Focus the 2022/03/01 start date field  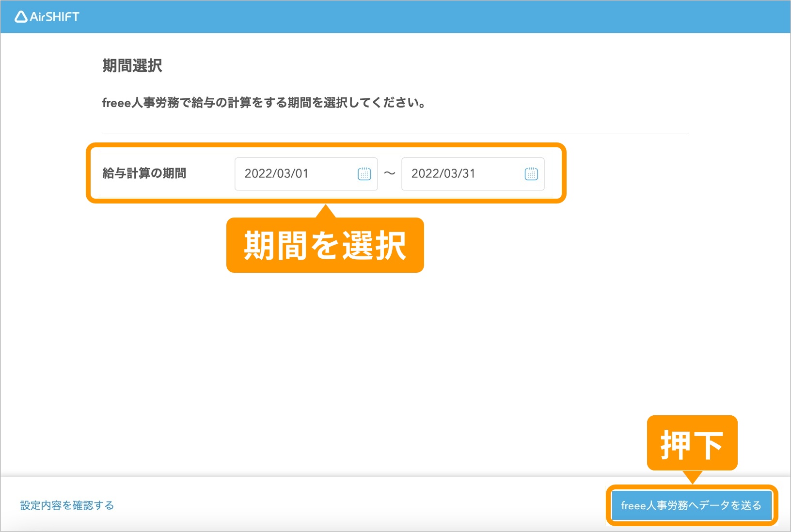296,174
